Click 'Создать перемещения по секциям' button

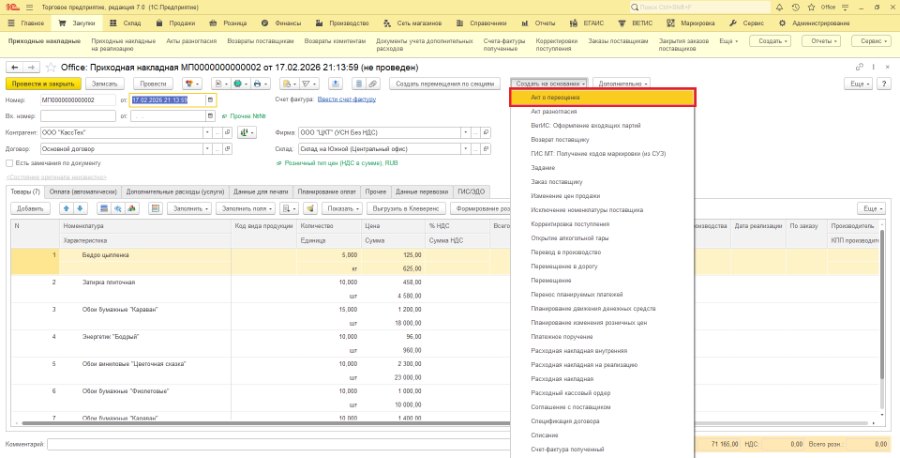pyautogui.click(x=445, y=84)
